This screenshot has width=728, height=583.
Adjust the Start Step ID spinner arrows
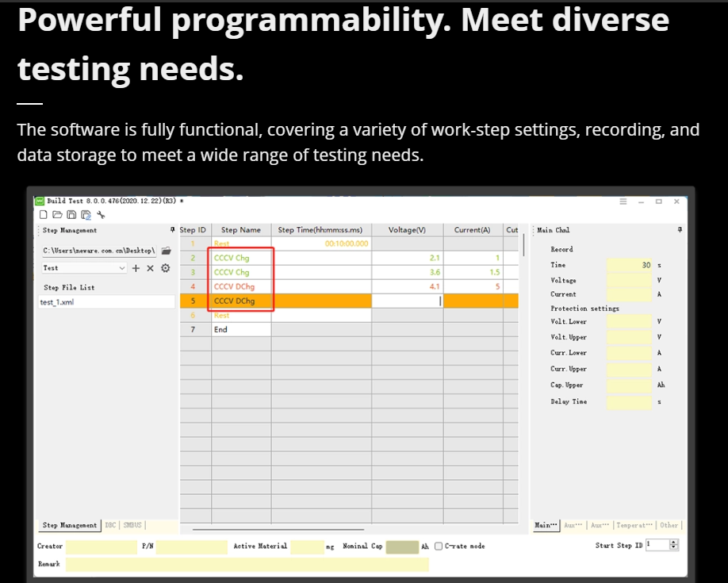pyautogui.click(x=674, y=545)
